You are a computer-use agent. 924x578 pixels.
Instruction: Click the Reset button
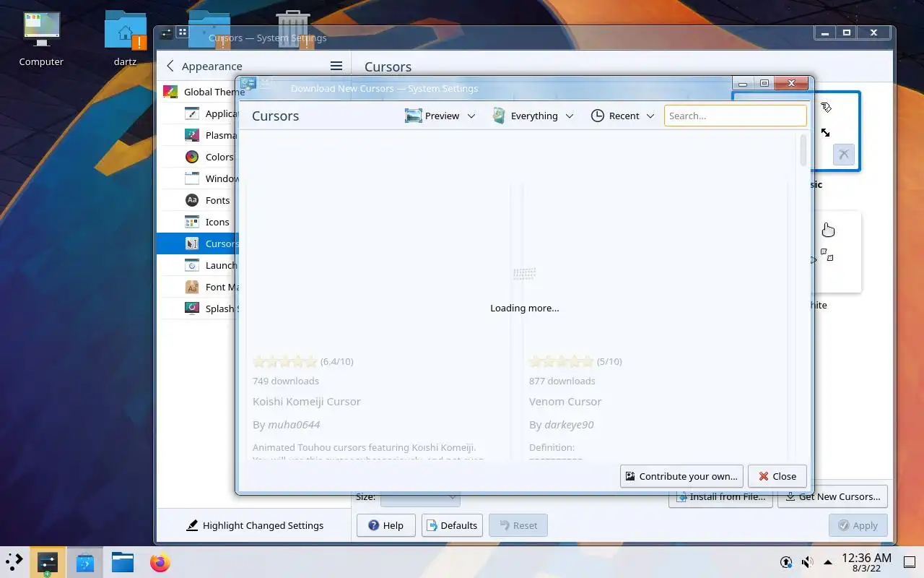click(x=518, y=525)
